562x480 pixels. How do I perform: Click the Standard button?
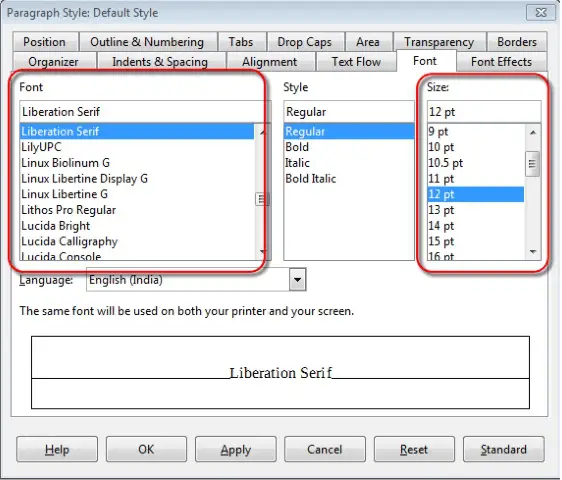click(x=504, y=449)
